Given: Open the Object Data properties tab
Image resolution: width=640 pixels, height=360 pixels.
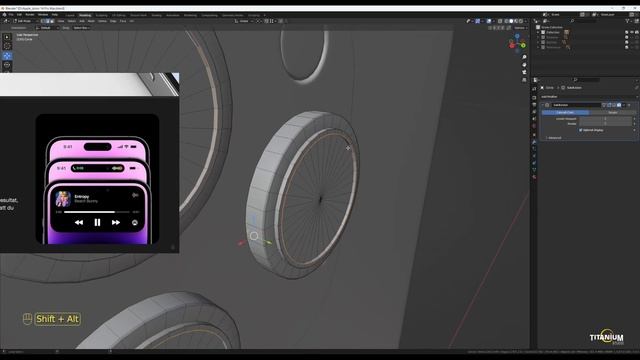Looking at the screenshot, I should point(534,169).
